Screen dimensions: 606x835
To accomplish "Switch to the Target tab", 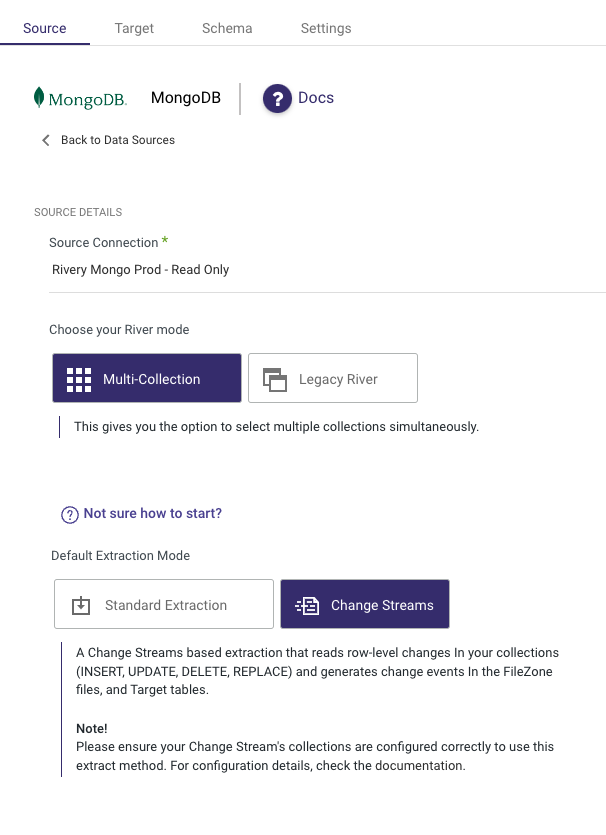I will [x=134, y=28].
